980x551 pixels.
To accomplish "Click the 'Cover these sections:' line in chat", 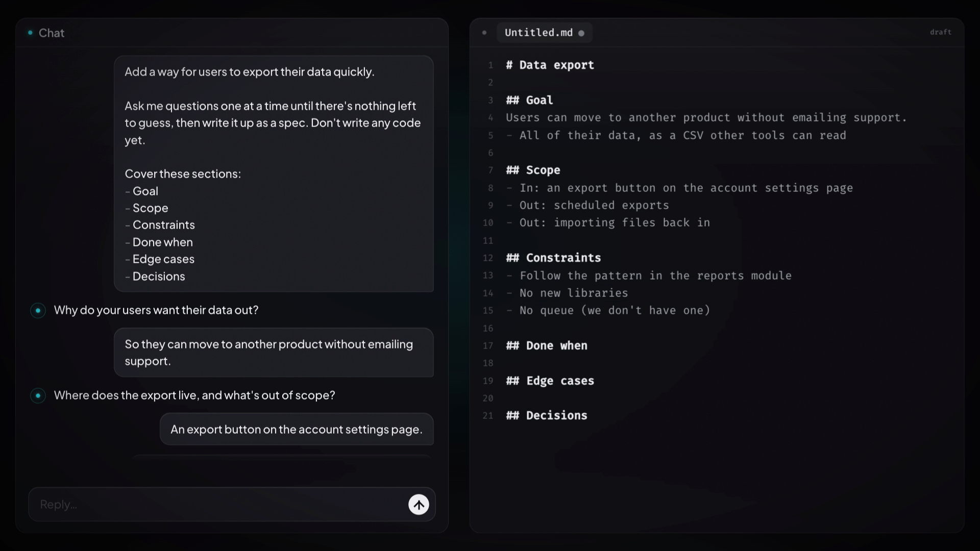I will (x=183, y=174).
